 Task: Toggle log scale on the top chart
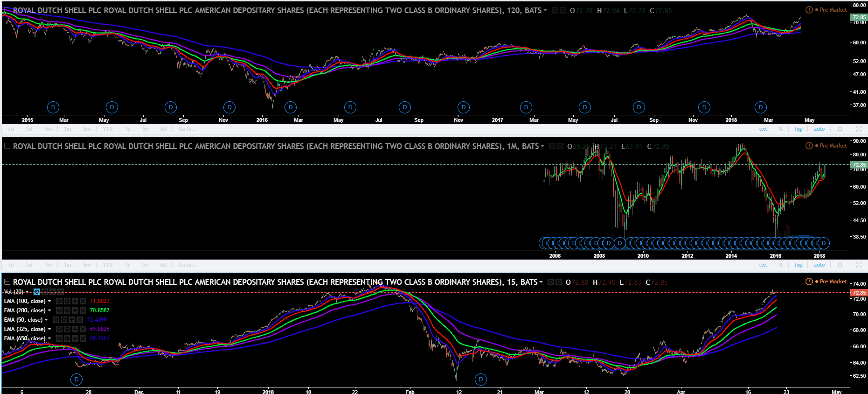[799, 129]
